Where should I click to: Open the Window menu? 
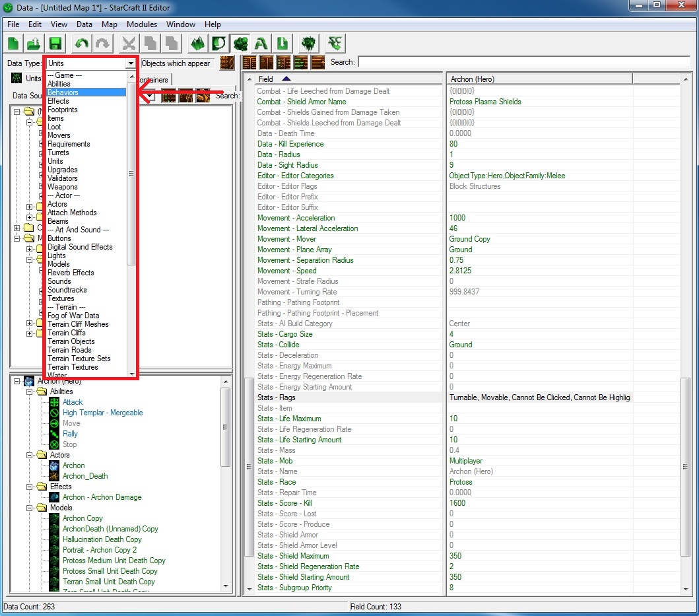coord(180,24)
